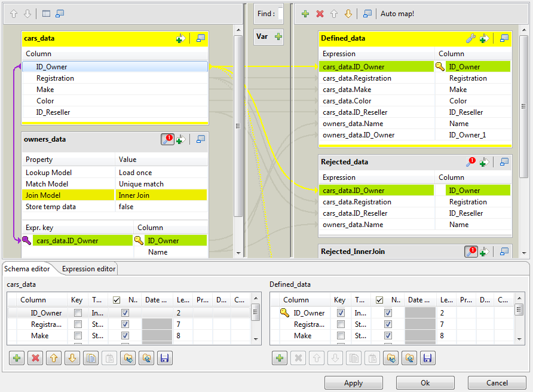
Task: Toggle the Key checkbox for ID_Owner in Defined_data
Action: click(340, 313)
